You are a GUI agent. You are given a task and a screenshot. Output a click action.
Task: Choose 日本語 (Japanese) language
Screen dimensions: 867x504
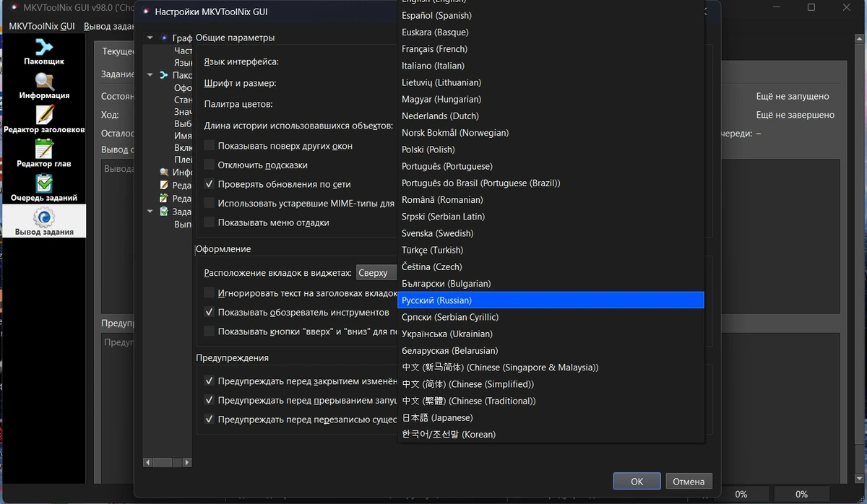click(551, 417)
